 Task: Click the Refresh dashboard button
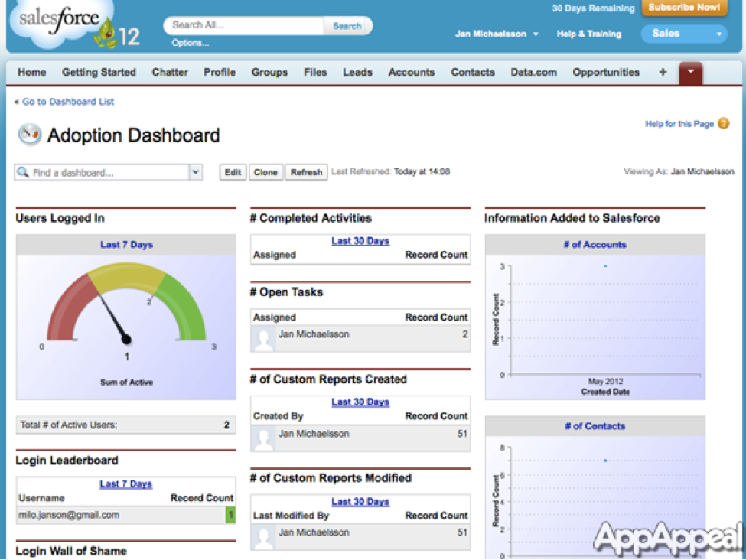(306, 172)
